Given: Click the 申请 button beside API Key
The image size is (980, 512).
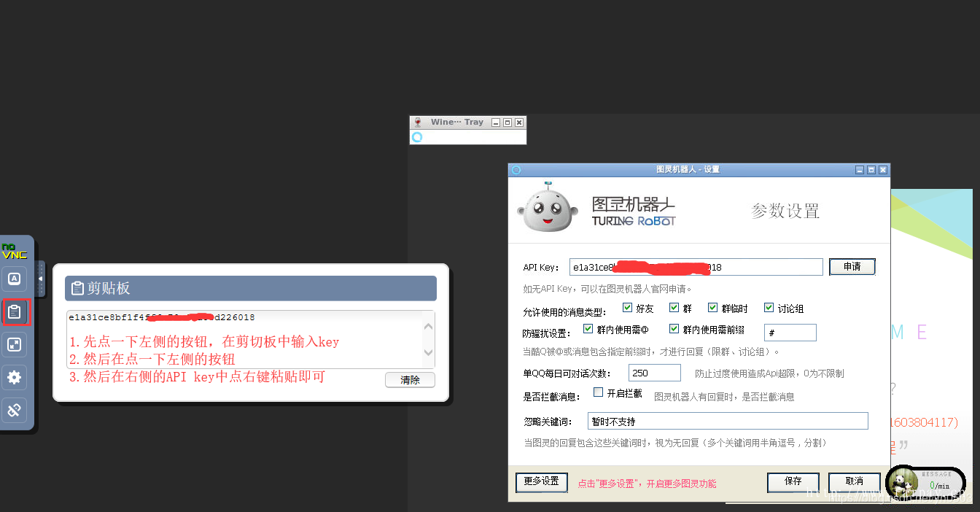Looking at the screenshot, I should click(x=852, y=267).
